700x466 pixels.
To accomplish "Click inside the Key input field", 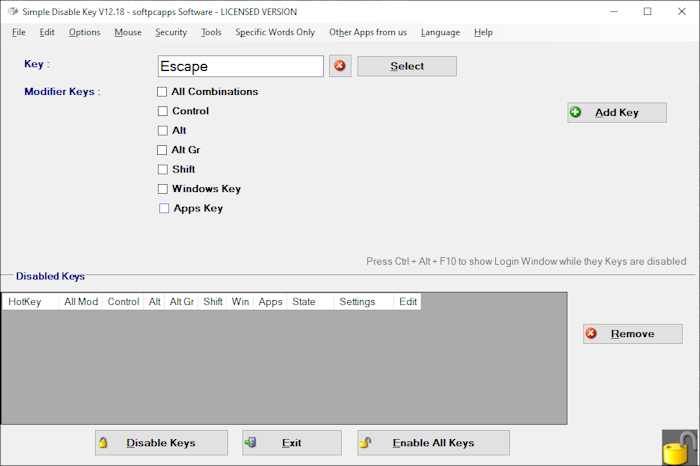I will click(240, 67).
